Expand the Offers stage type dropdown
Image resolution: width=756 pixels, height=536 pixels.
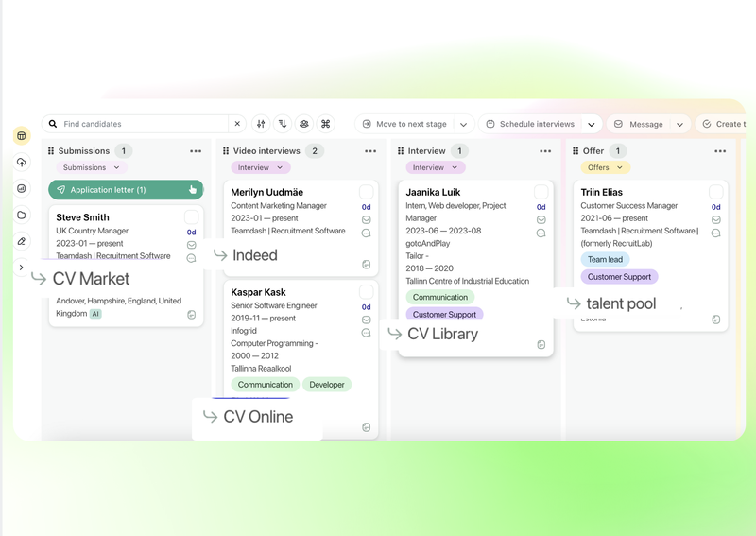[605, 167]
